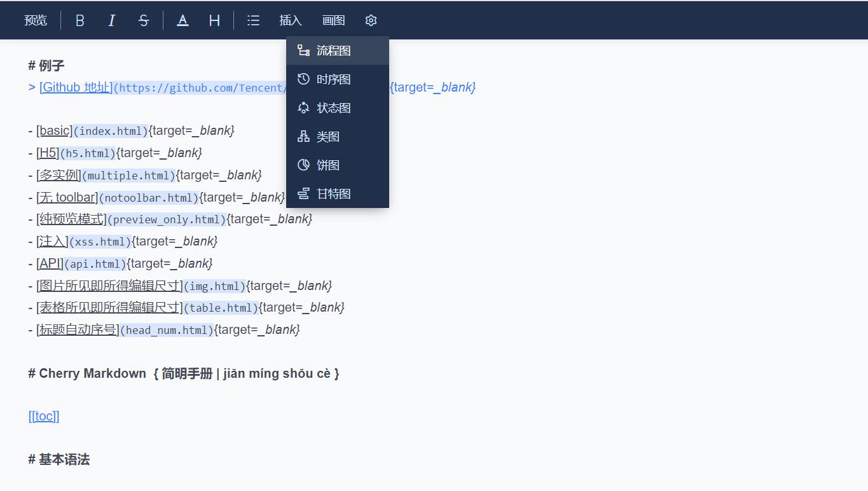Open the [[toc]] link
Screen dimensions: 868x491
[43, 416]
